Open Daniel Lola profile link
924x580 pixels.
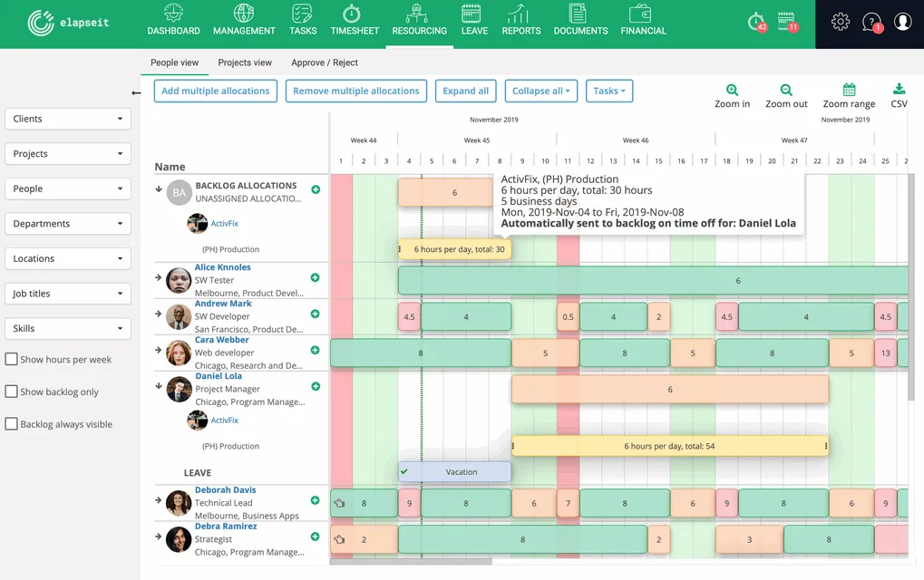point(219,376)
